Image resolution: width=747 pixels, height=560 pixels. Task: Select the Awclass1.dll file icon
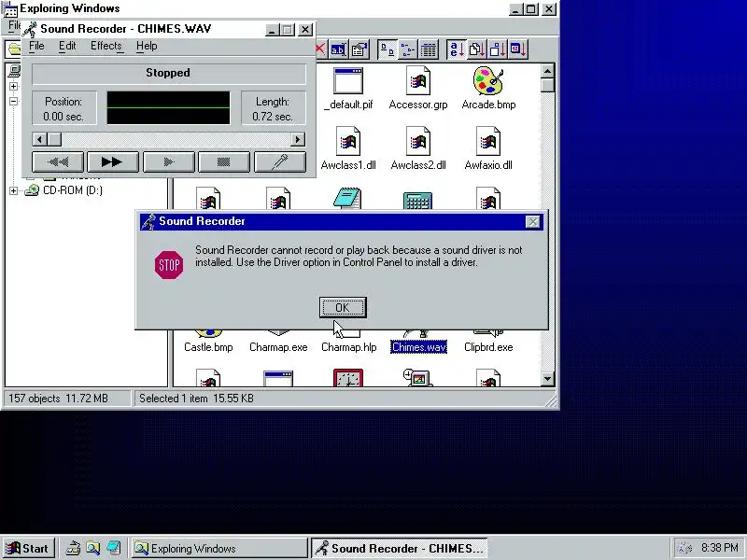[348, 141]
